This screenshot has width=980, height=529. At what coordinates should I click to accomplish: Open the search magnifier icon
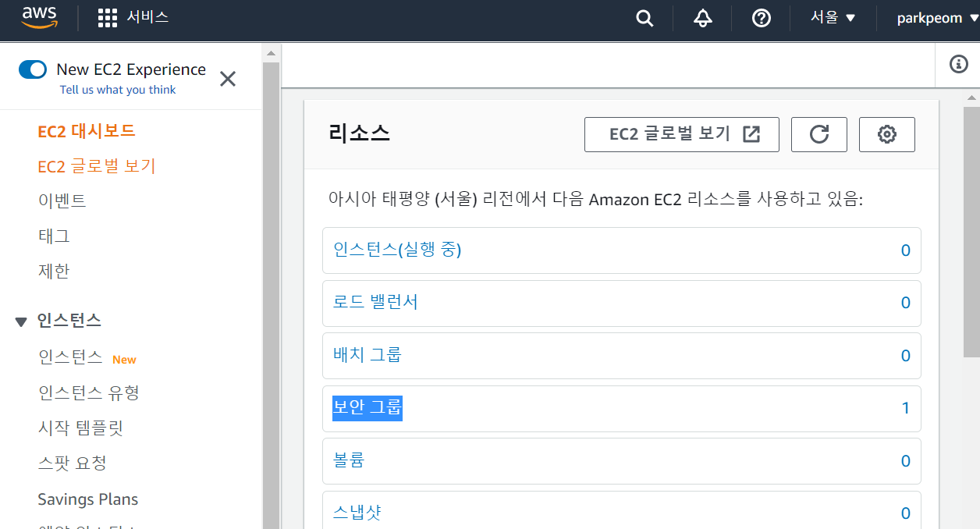click(644, 19)
